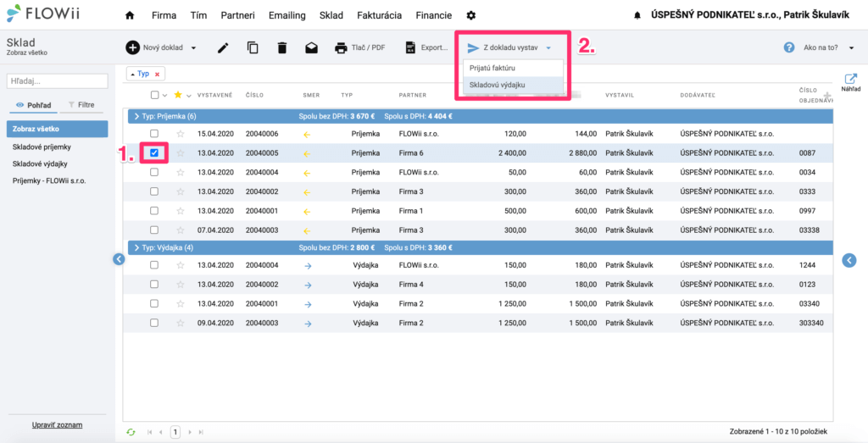The height and width of the screenshot is (443, 868).
Task: Click Upraviť zoznam link
Action: 57,424
